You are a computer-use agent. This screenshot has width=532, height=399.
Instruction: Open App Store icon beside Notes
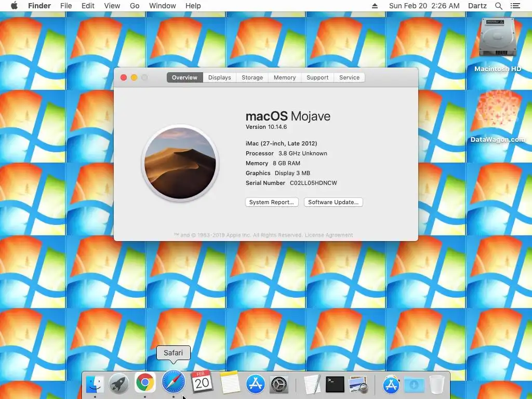pyautogui.click(x=255, y=384)
